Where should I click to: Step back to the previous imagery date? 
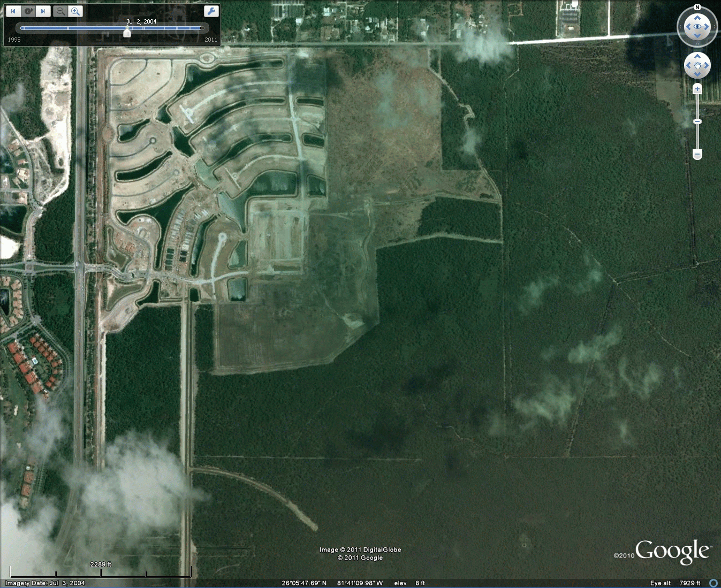pyautogui.click(x=13, y=11)
